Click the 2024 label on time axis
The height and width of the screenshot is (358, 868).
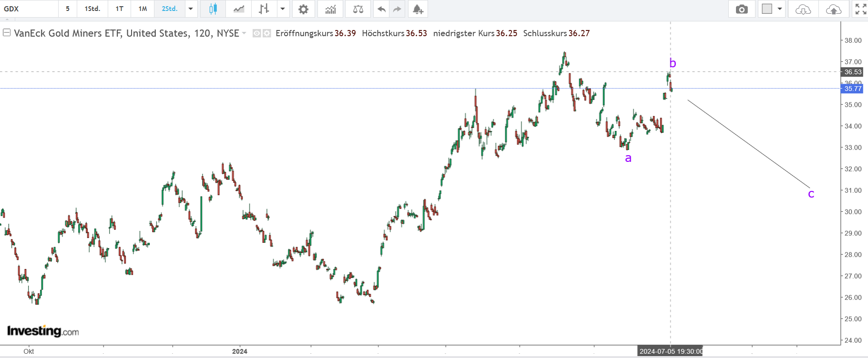[240, 351]
